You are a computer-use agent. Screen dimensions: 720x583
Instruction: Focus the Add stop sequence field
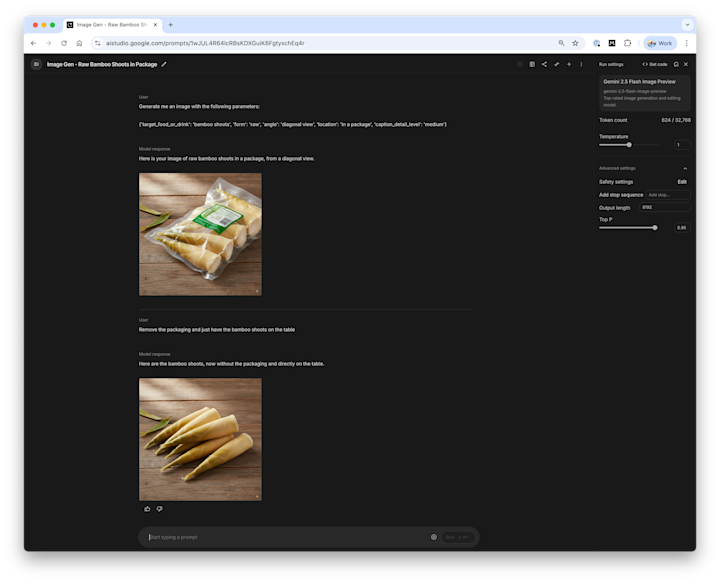click(668, 195)
